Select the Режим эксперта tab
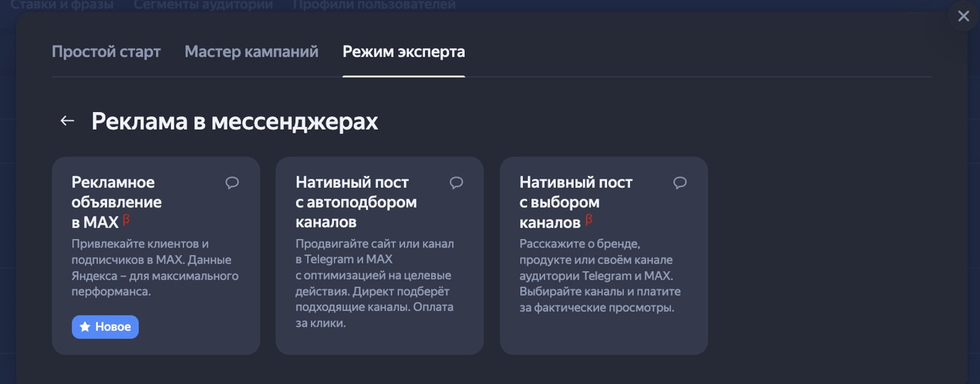This screenshot has width=980, height=384. (x=404, y=52)
